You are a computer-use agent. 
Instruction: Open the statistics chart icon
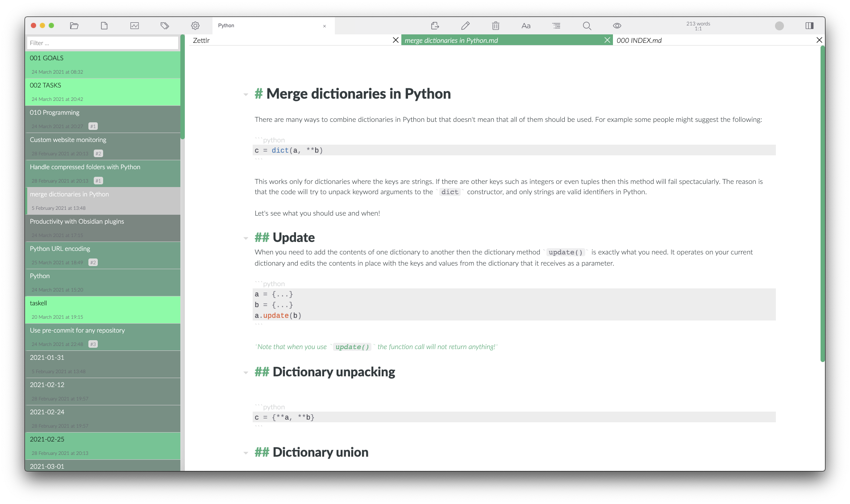click(x=134, y=26)
